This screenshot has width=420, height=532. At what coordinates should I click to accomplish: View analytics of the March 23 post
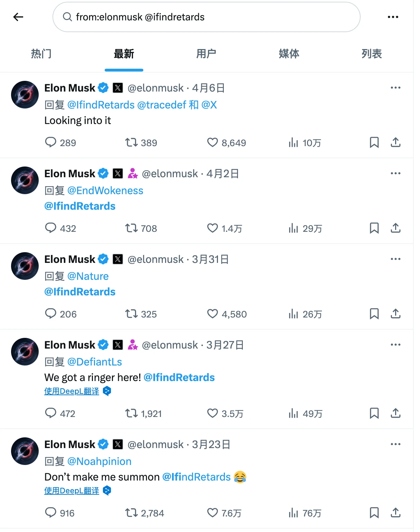293,513
